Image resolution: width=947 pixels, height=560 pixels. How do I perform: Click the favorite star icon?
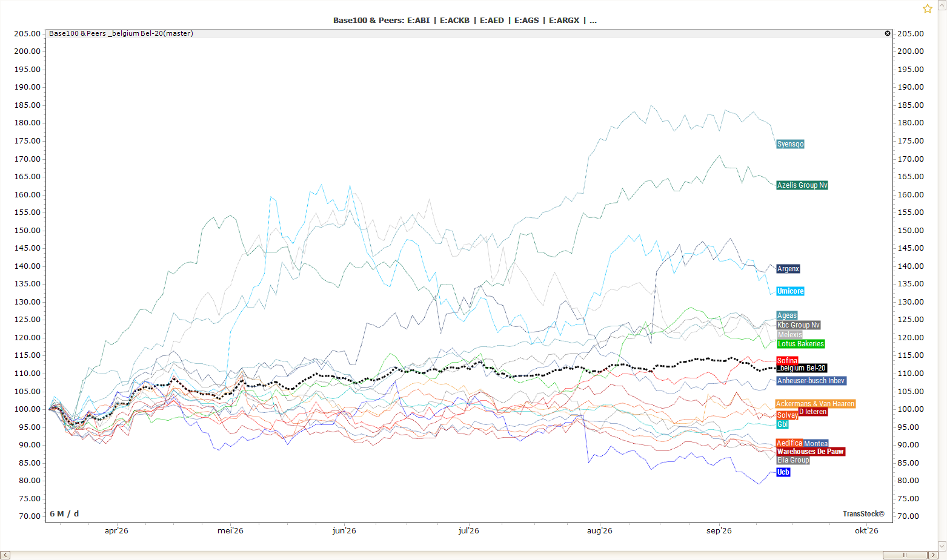pos(927,8)
